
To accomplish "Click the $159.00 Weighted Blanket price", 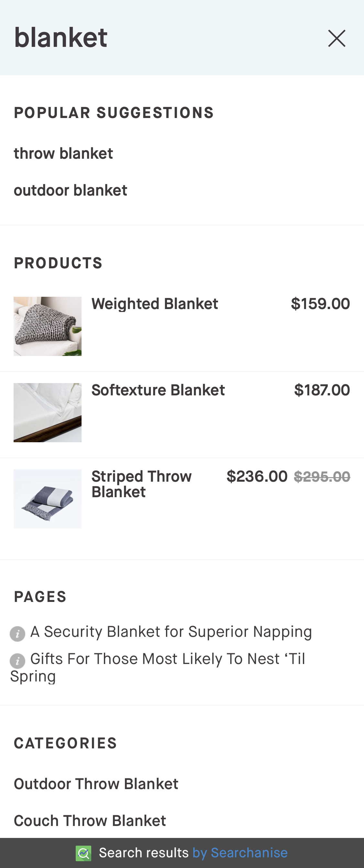I will click(x=321, y=304).
